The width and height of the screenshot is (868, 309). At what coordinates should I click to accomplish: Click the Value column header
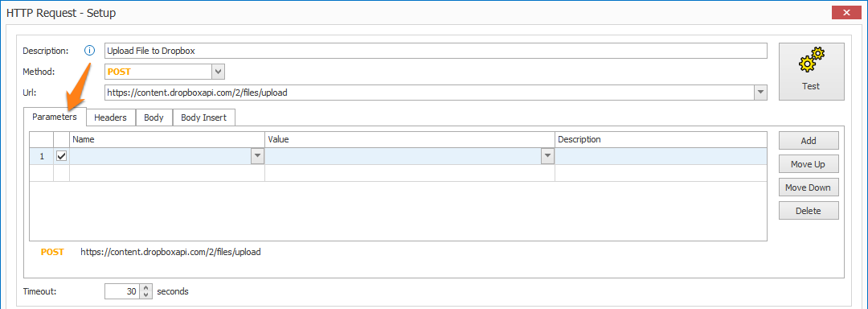410,139
